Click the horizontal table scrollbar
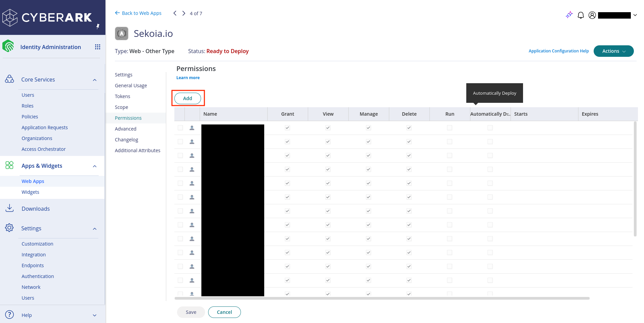Screen dimensions: 644x323 382,298
